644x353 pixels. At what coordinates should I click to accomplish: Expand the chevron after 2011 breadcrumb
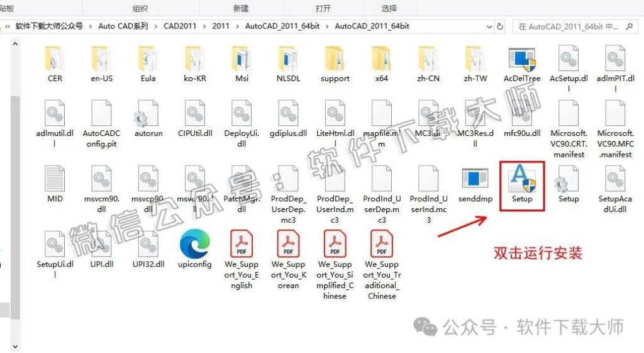point(237,26)
